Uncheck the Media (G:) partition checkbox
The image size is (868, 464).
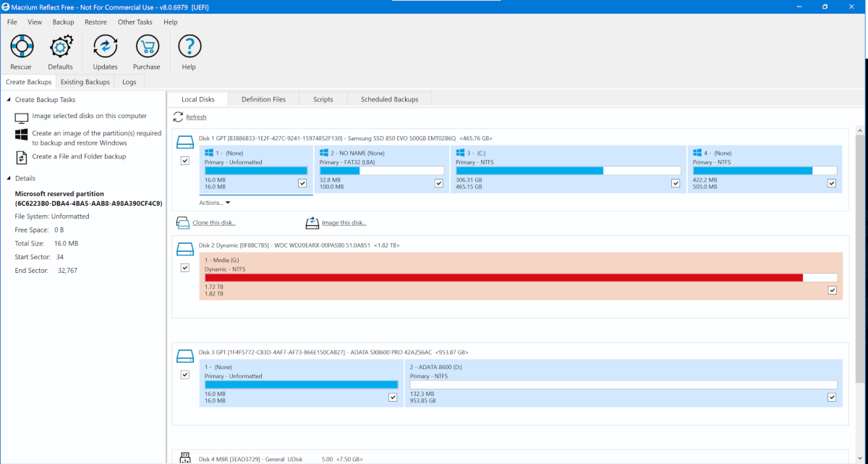coord(832,290)
